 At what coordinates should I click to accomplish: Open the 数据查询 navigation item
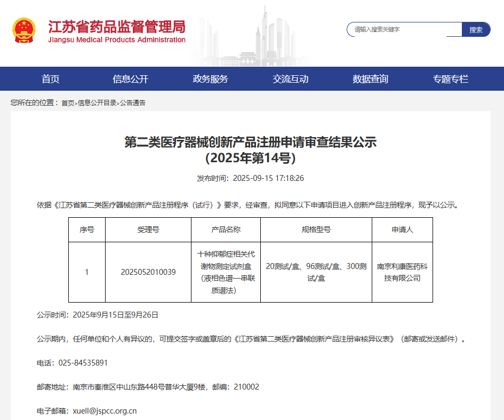coord(371,79)
